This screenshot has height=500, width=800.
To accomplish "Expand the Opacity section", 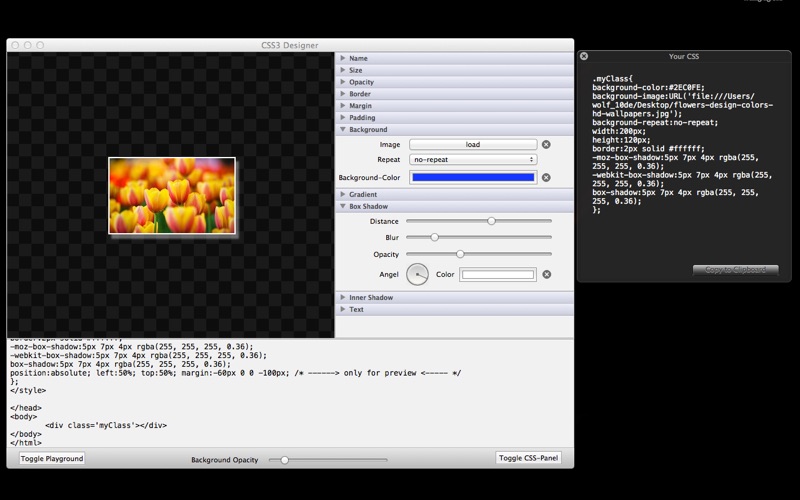I will pos(454,82).
